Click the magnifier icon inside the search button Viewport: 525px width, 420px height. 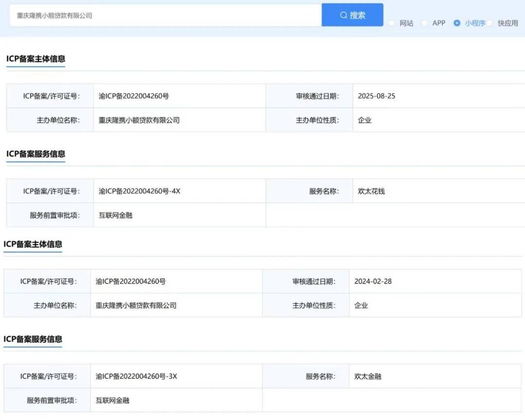pos(344,15)
